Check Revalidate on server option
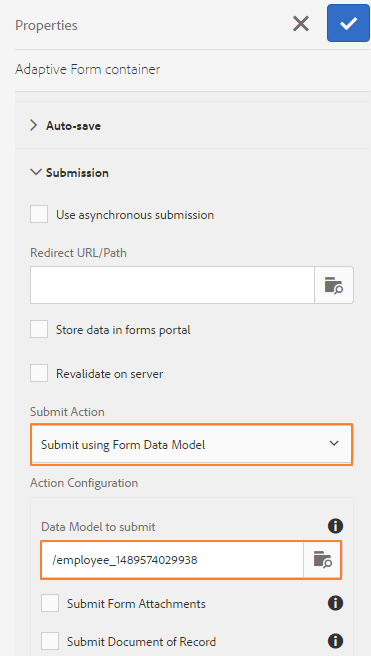371x656 pixels. 39,373
